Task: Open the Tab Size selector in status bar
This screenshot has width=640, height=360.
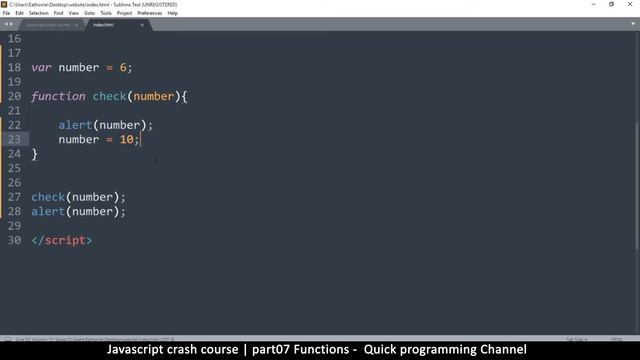Action: [x=576, y=339]
